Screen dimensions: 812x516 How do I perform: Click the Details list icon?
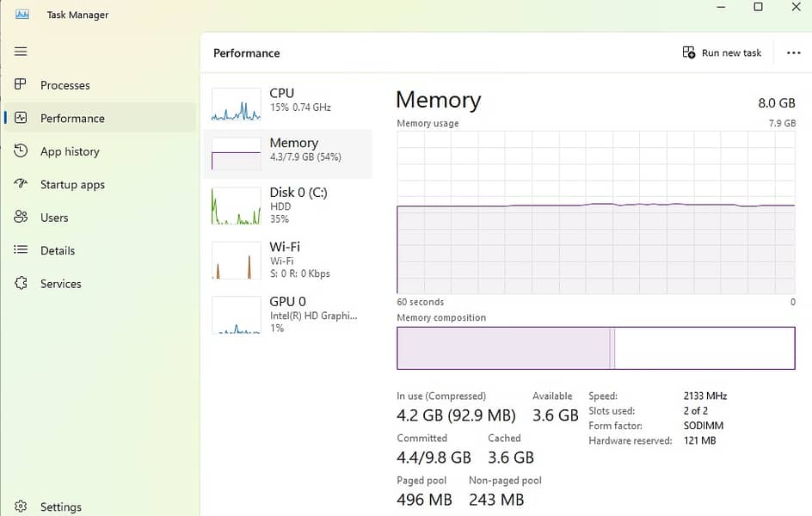coord(21,250)
